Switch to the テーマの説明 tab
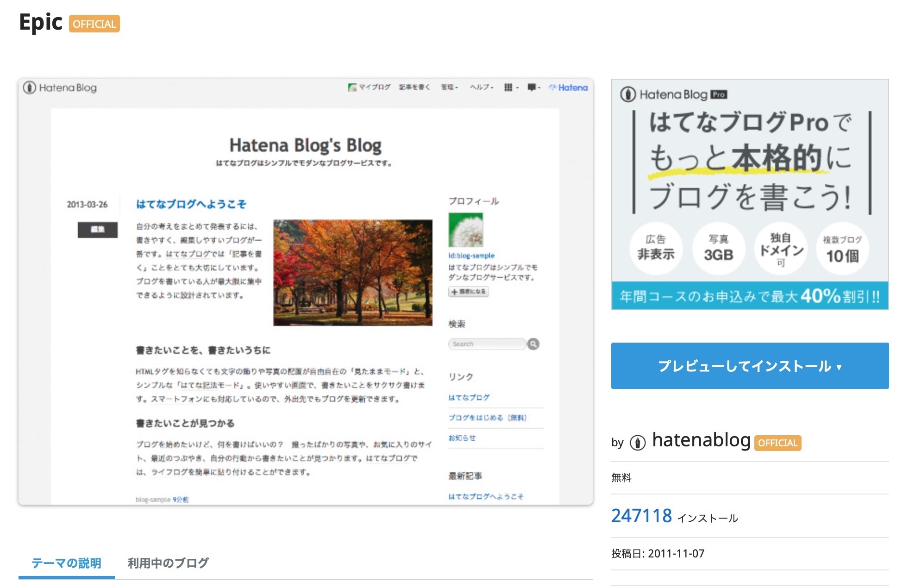 point(67,563)
